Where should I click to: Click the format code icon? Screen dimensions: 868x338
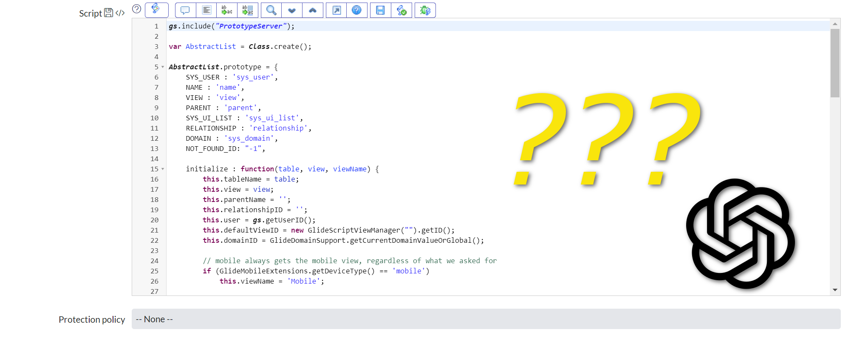(206, 10)
